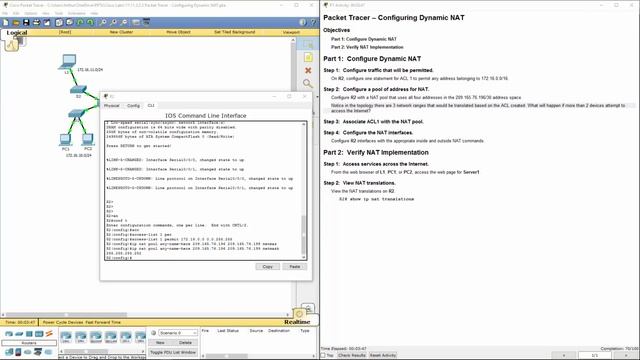Click New Cluster in the logical bar
Image resolution: width=640 pixels, height=360 pixels.
(x=121, y=32)
